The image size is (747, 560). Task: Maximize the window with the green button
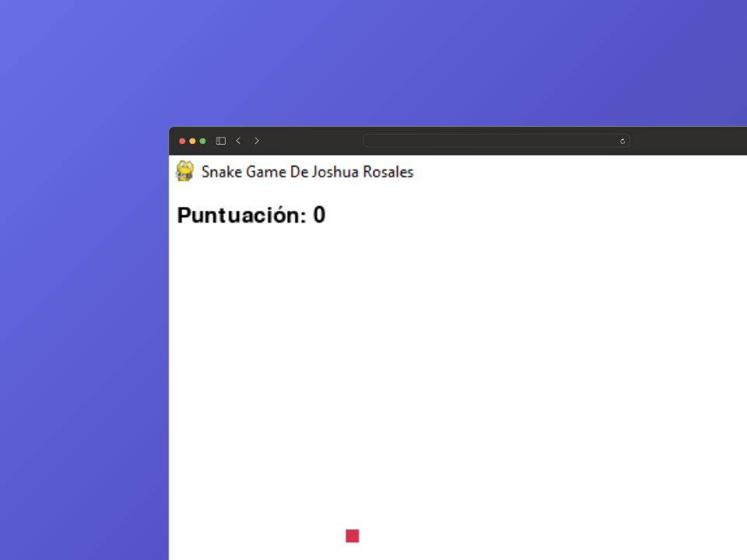point(202,141)
